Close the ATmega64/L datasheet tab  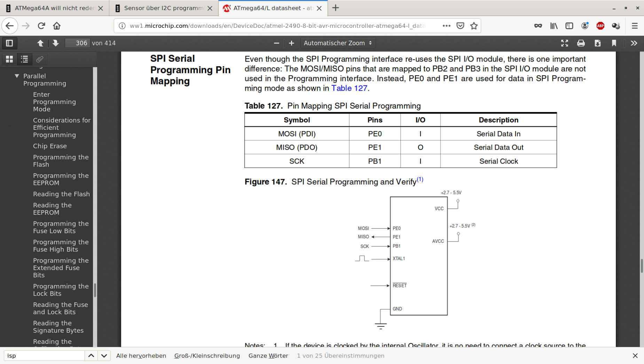319,8
